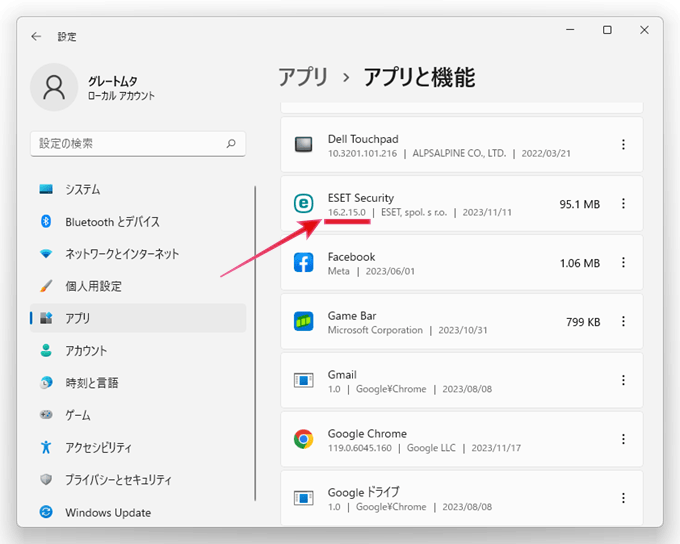Open Windows Update settings
The image size is (680, 544).
point(138,512)
